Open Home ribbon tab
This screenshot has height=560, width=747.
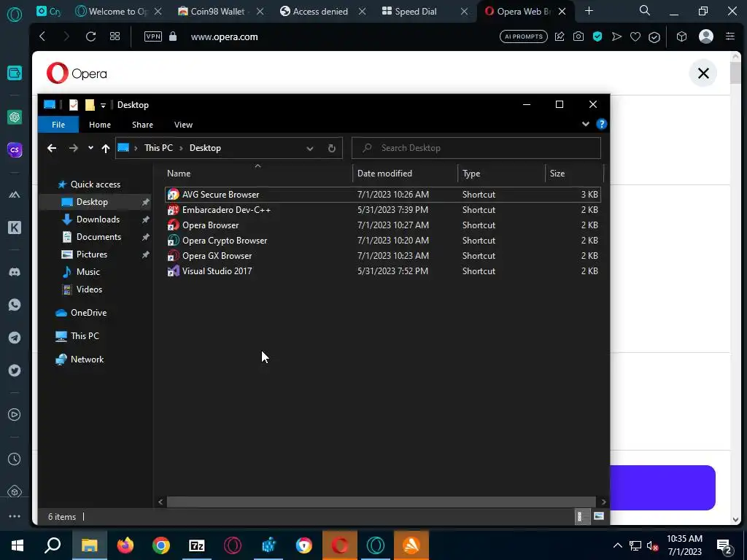(x=99, y=125)
